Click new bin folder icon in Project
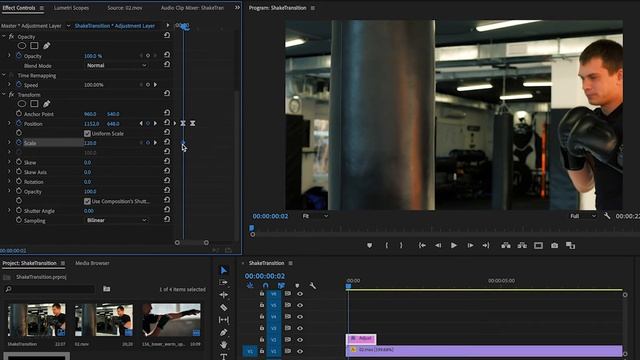Image resolution: width=640 pixels, height=360 pixels. [107, 289]
